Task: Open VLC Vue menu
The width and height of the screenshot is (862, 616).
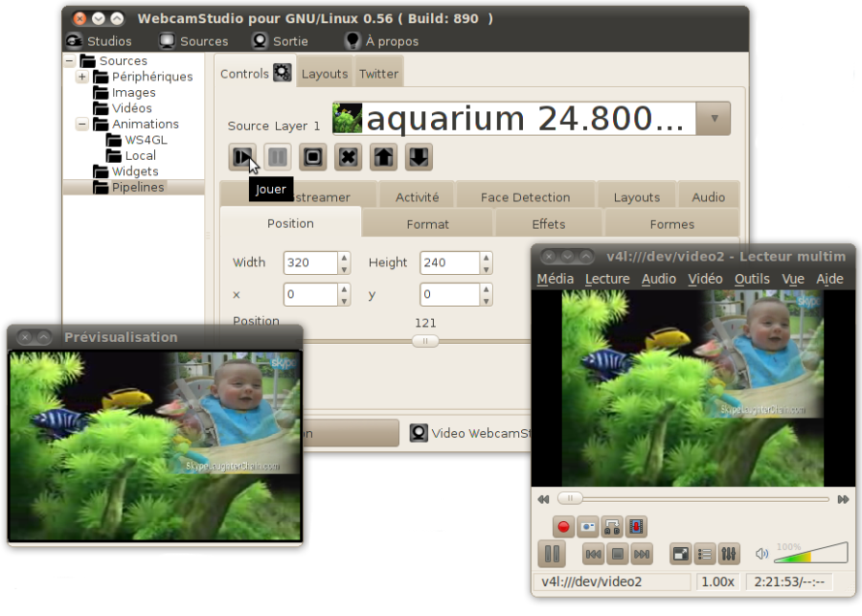Action: [x=793, y=279]
